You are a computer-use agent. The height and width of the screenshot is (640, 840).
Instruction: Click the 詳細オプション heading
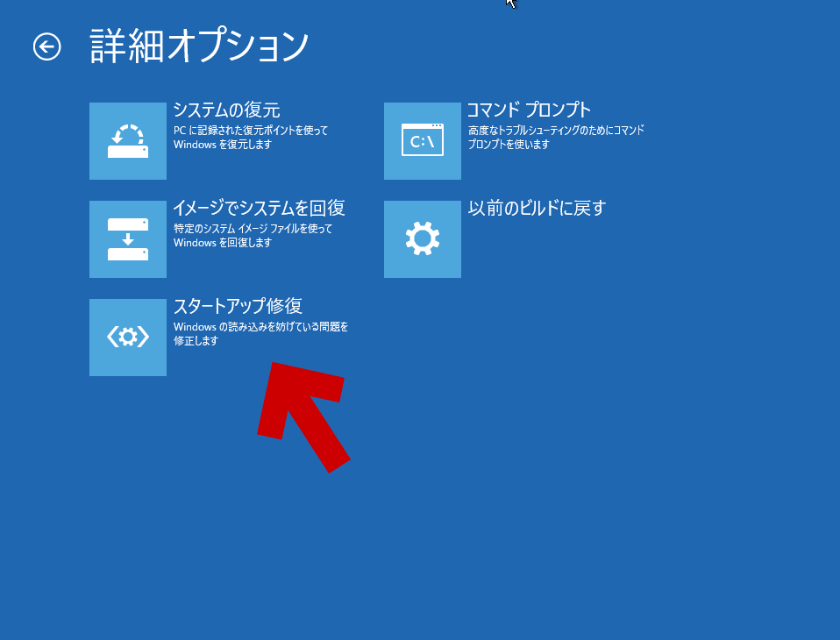pos(198,46)
